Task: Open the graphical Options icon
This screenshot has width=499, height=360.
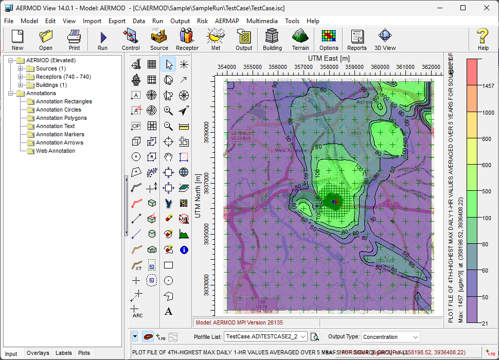Action: pyautogui.click(x=329, y=40)
